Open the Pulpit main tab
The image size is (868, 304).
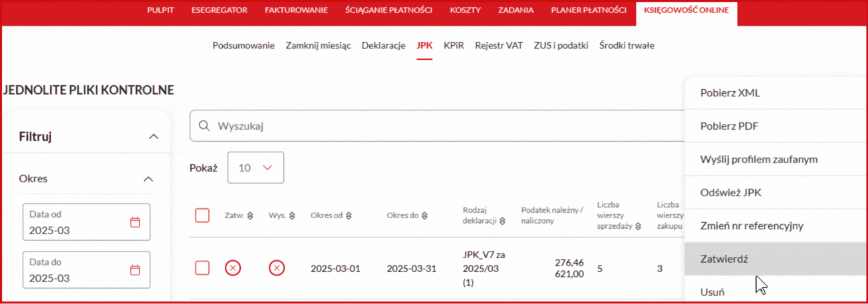point(160,10)
